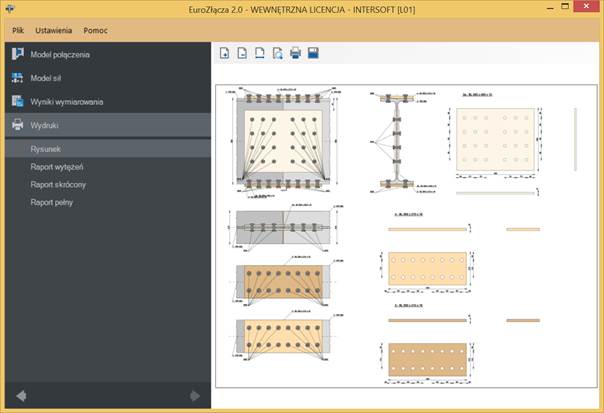Image resolution: width=604 pixels, height=413 pixels.
Task: Click the I-beam side view drawing
Action: pyautogui.click(x=397, y=142)
